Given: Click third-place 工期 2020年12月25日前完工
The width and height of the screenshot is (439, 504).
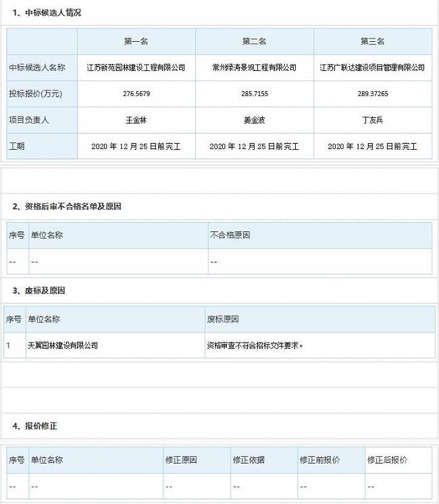Looking at the screenshot, I should pos(372,146).
